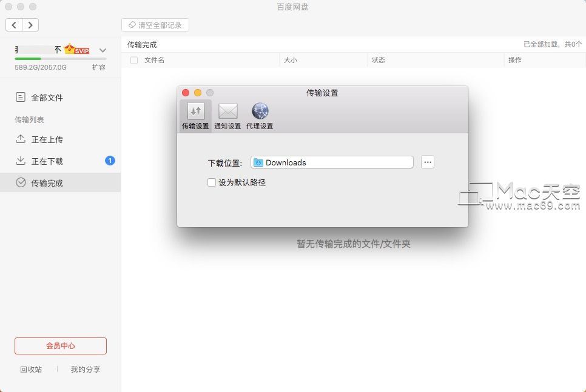Click the 全部文件 document icon
Screen dimensions: 586x392
tap(21, 97)
